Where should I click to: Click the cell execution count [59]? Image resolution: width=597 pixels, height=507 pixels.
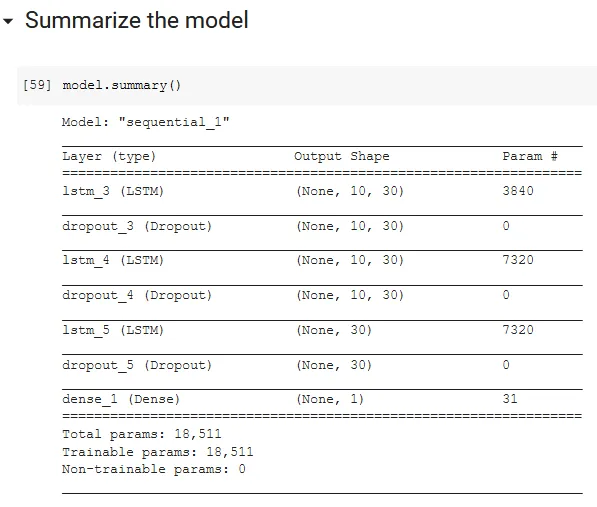click(x=37, y=84)
